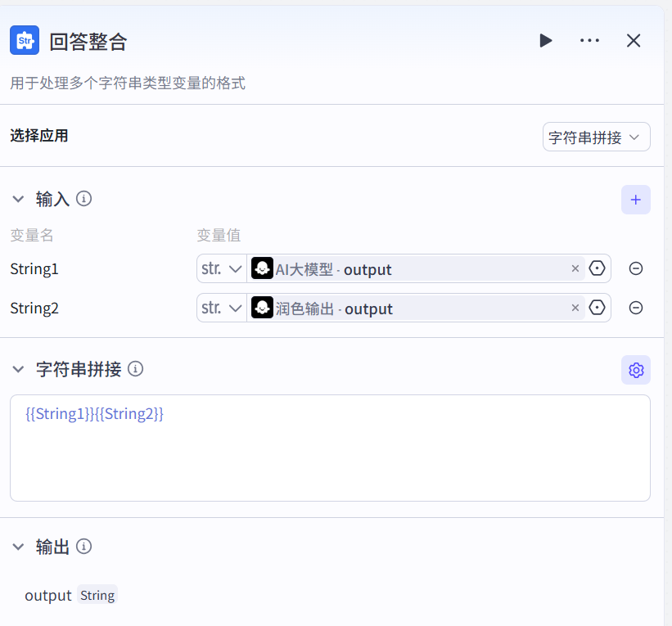Change the String2 type dropdown

(222, 308)
